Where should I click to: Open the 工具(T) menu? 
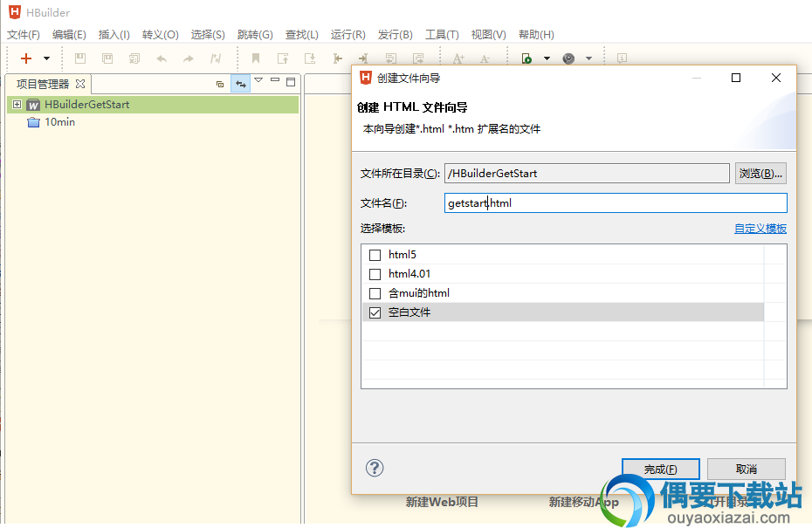[x=442, y=35]
